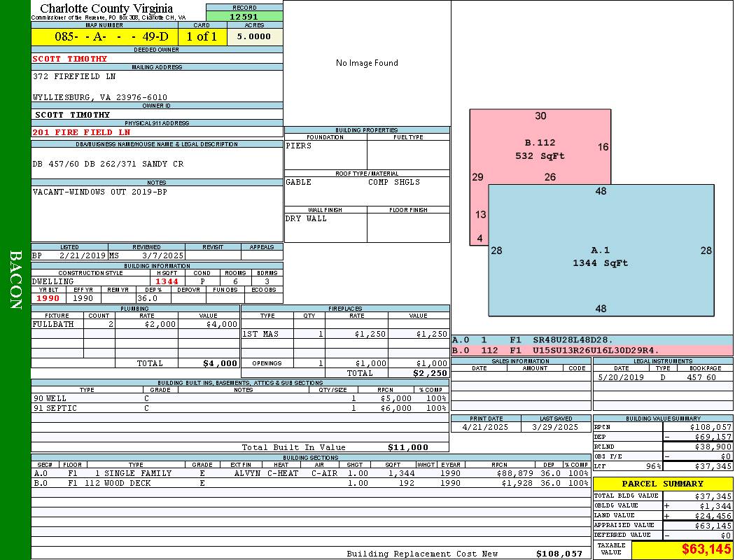Screen dimensions: 735x560
Task: Click the green record number 12591 field
Action: click(244, 16)
